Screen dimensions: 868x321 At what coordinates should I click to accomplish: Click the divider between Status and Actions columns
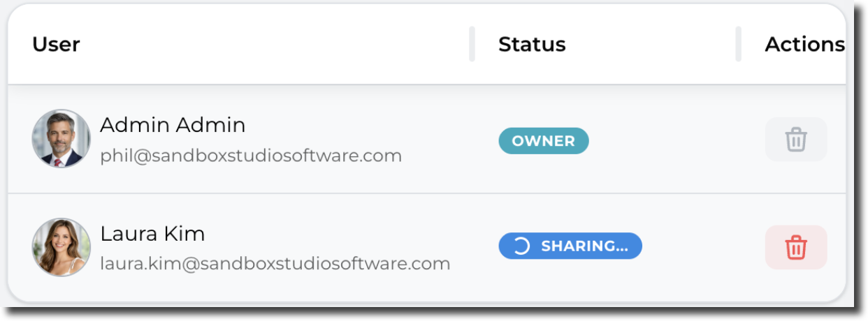pyautogui.click(x=739, y=45)
